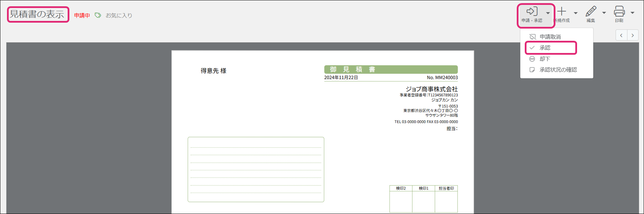Open the 印刷 dropdown arrow
The height and width of the screenshot is (214, 644).
click(632, 13)
